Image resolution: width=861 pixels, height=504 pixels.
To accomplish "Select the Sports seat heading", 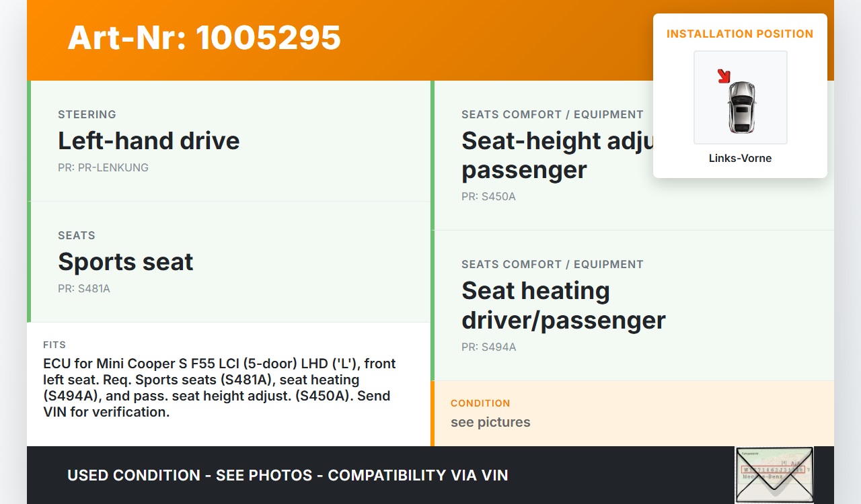I will 126,262.
